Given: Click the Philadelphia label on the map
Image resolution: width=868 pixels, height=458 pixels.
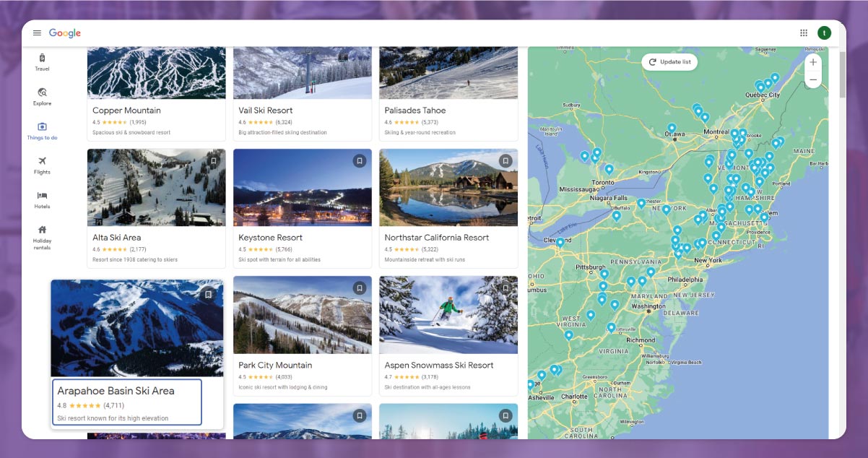Looking at the screenshot, I should coord(685,280).
